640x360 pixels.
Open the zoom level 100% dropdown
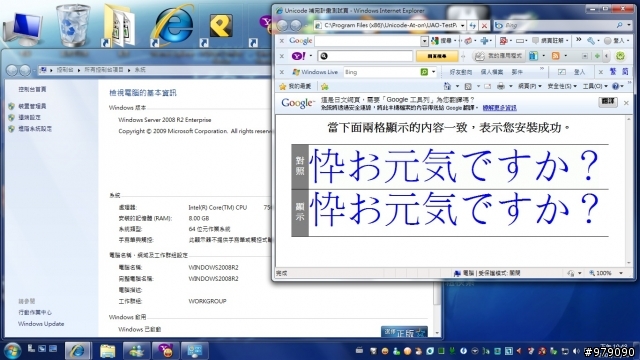(x=621, y=273)
